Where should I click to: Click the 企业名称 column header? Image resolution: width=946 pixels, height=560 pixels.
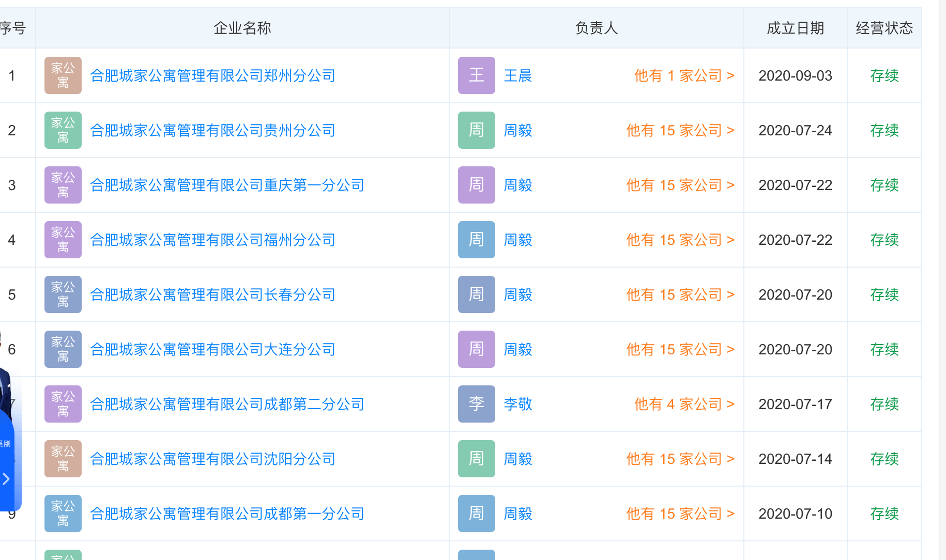[x=242, y=28]
